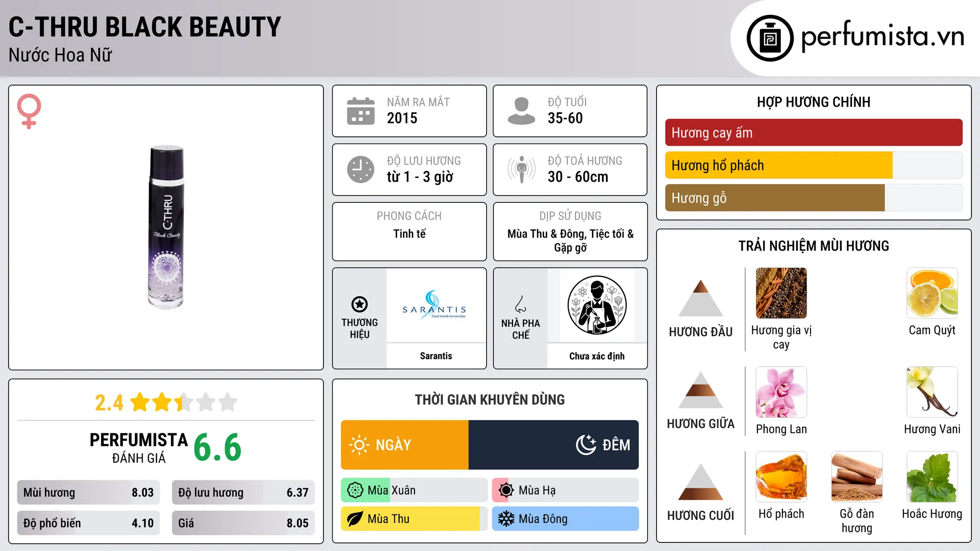Click the Sarantis brand name label
This screenshot has height=551, width=980.
coord(436,356)
